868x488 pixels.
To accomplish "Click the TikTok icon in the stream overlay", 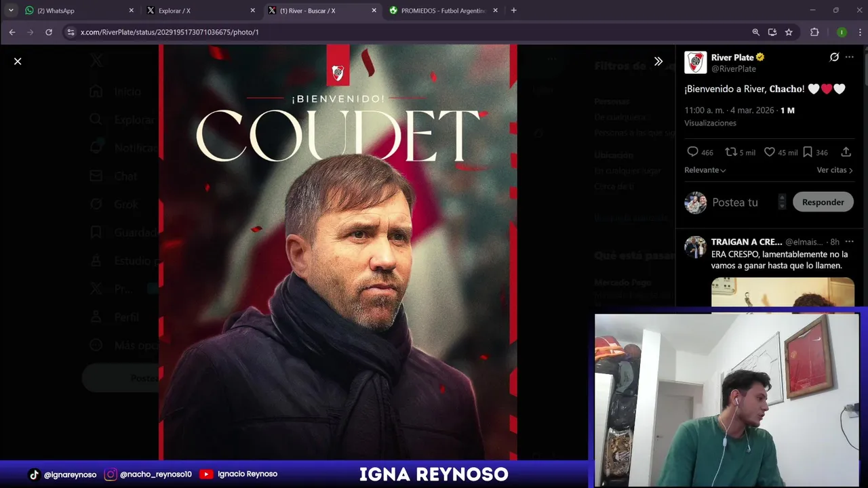I will point(34,474).
